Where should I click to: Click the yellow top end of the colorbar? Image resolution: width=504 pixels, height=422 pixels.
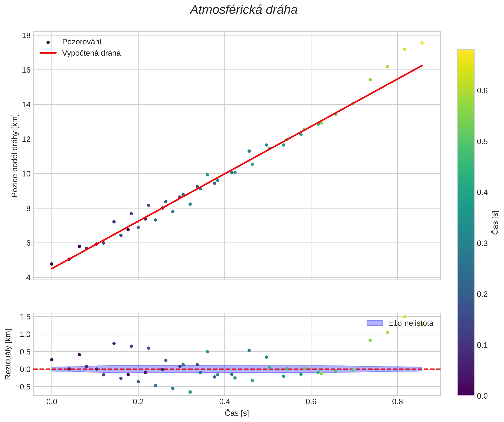point(466,52)
